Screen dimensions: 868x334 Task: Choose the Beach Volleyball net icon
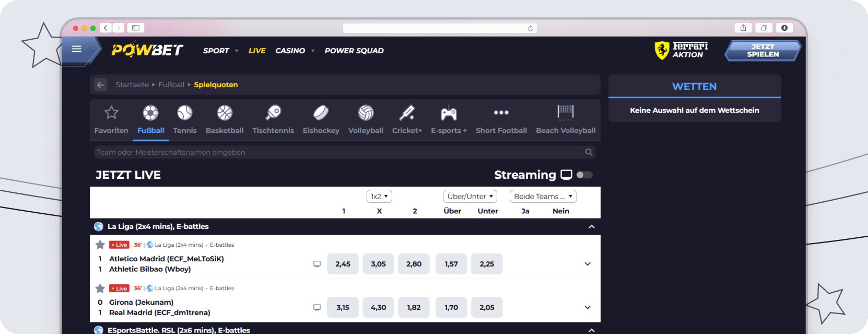(566, 112)
